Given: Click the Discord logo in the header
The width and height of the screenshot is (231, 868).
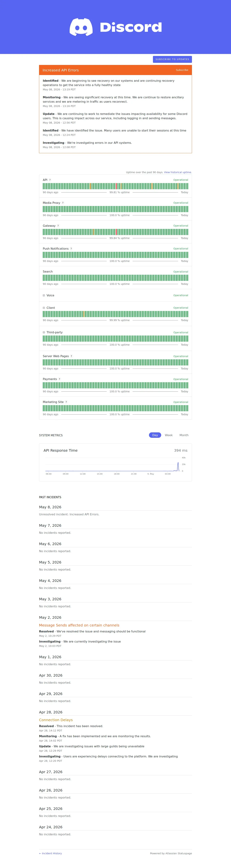Looking at the screenshot, I should (115, 27).
